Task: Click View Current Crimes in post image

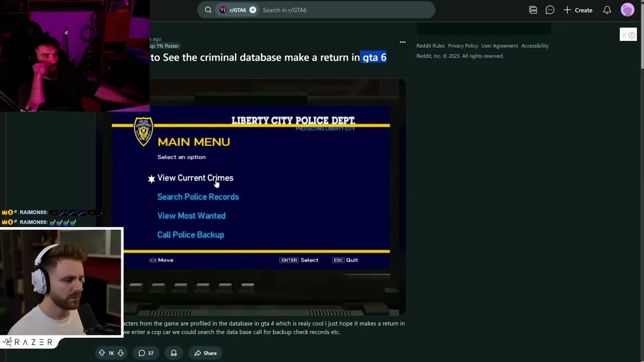Action: pyautogui.click(x=195, y=178)
